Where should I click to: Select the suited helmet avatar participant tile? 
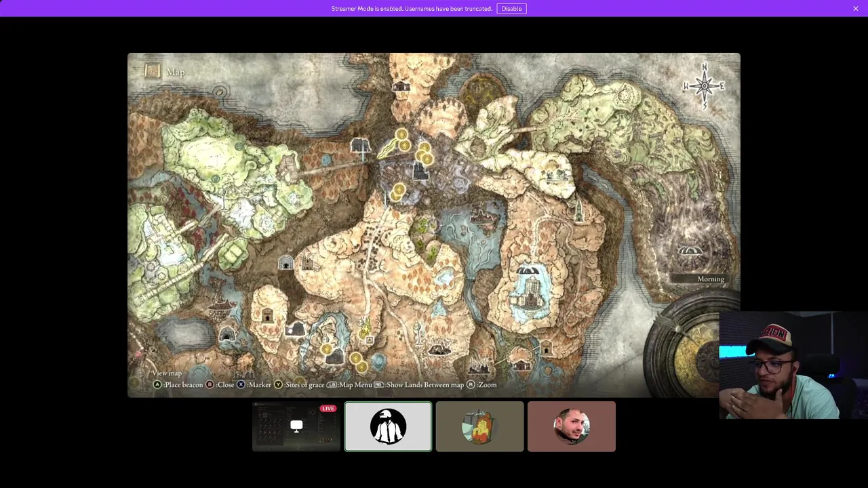coord(388,426)
